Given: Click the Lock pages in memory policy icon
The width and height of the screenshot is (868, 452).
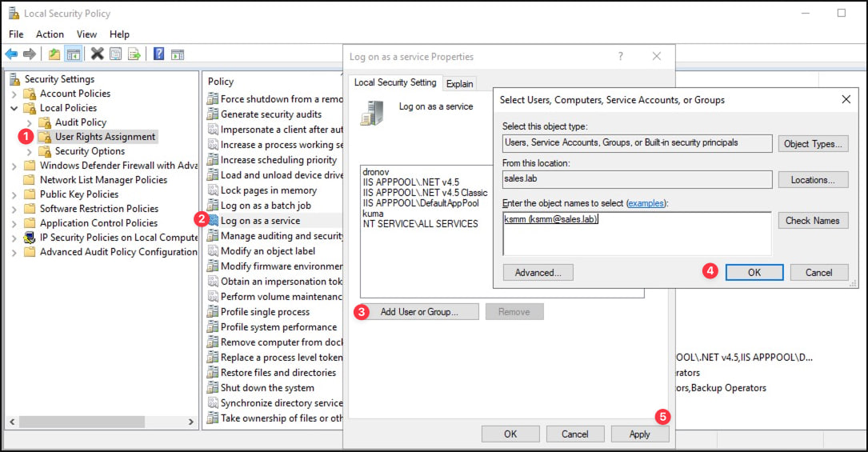Looking at the screenshot, I should click(x=213, y=190).
